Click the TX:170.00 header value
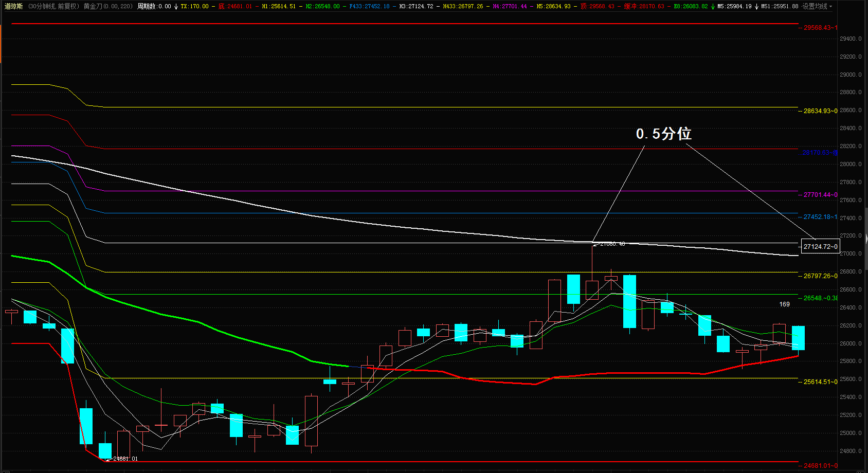 194,6
